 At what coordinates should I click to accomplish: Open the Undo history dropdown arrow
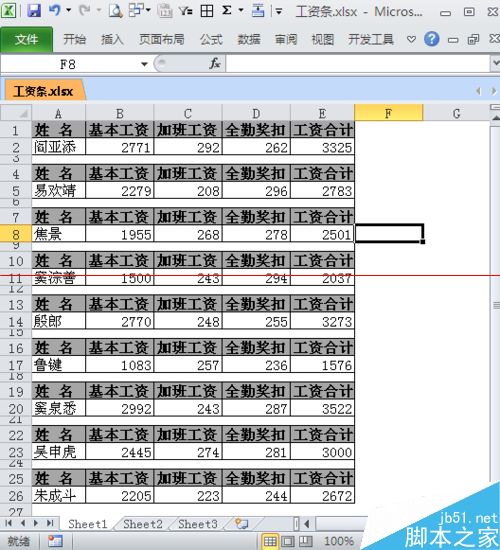(x=68, y=11)
